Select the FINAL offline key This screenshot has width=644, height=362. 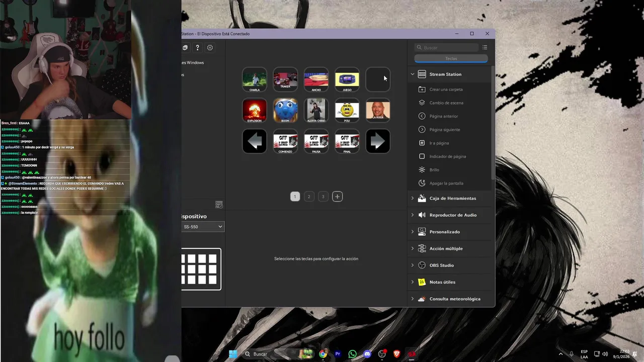pos(347,141)
